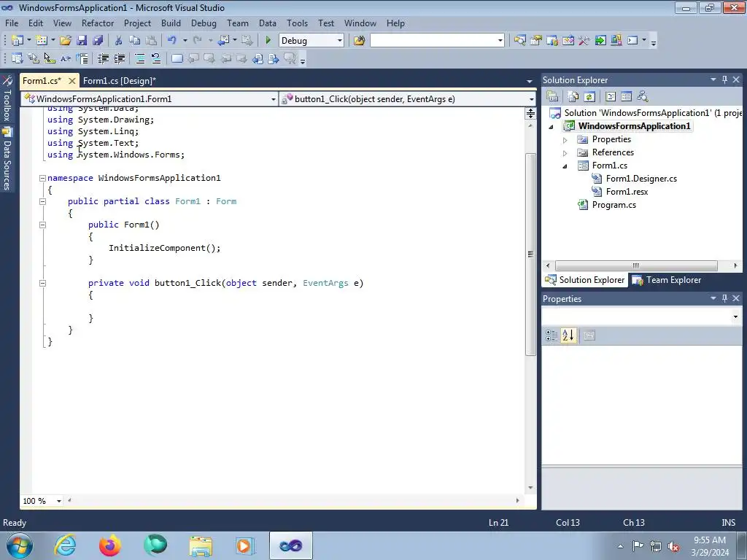
Task: Click View Code icon in Solution Explorer
Action: [x=611, y=97]
